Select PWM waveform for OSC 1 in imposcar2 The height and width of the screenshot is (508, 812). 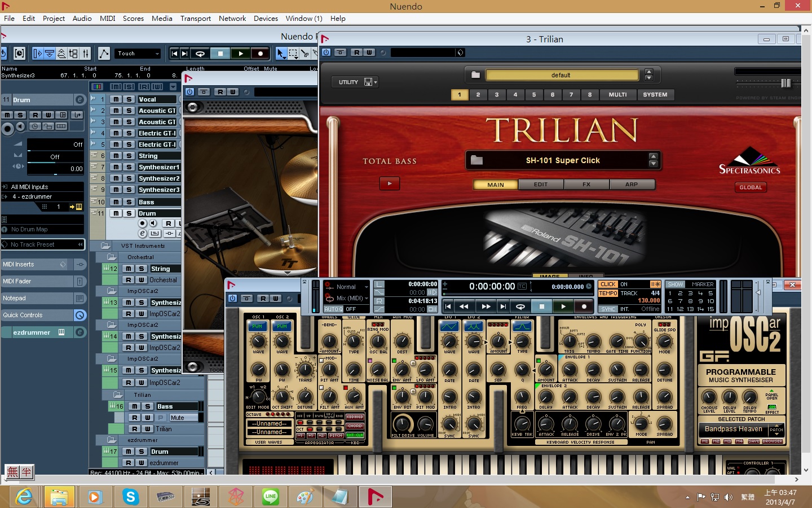[x=258, y=326]
